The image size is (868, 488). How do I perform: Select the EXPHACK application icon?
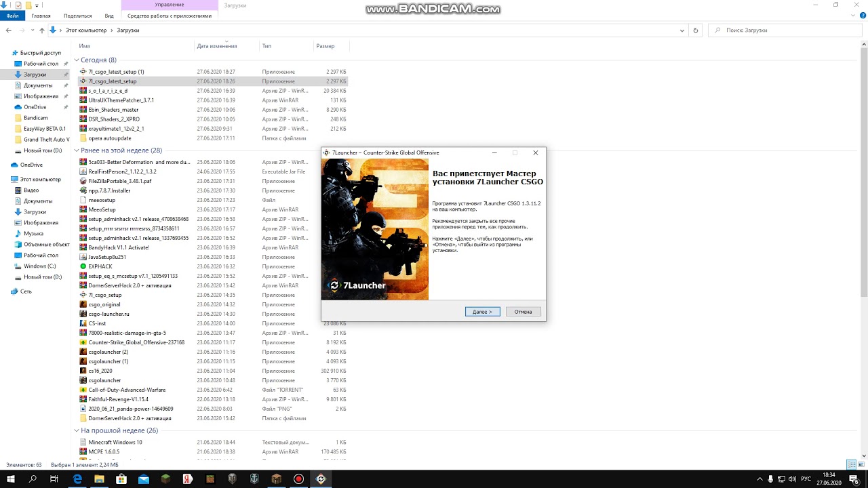coord(83,266)
